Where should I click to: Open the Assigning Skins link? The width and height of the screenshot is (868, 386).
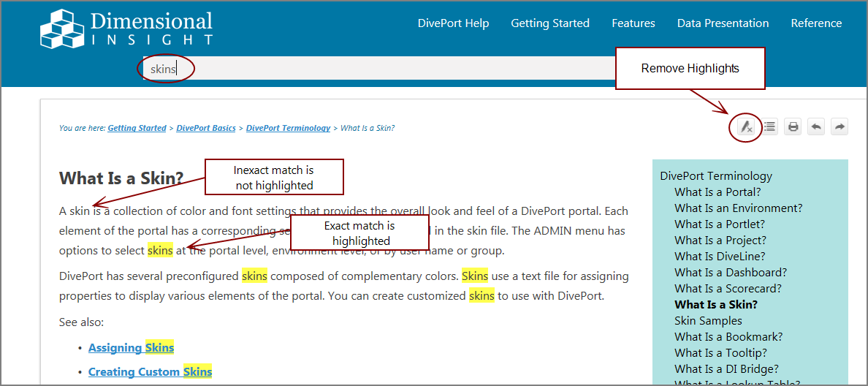click(132, 348)
